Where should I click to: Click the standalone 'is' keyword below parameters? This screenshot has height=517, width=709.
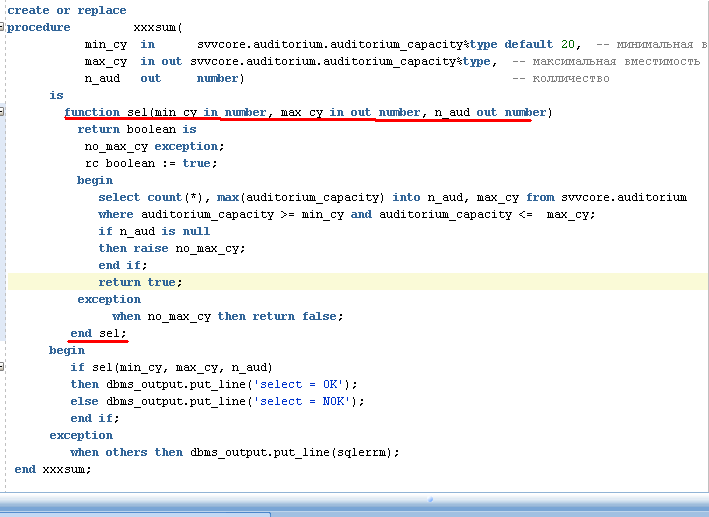(x=57, y=95)
